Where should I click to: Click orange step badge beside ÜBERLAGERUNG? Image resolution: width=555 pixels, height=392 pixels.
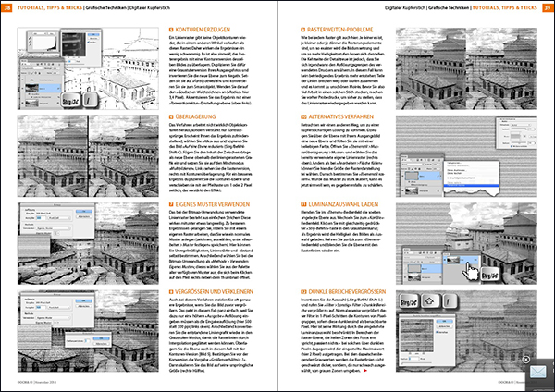pos(171,116)
